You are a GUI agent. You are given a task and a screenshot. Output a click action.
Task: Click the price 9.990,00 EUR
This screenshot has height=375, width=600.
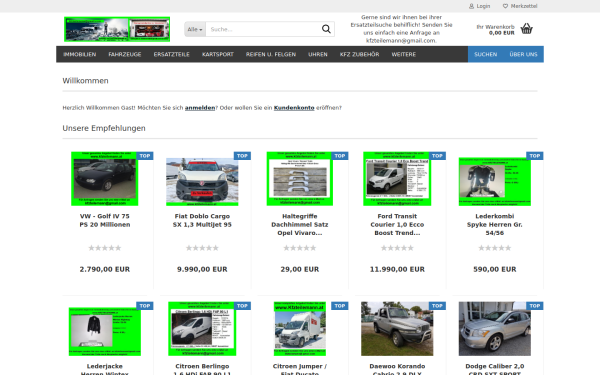point(202,269)
